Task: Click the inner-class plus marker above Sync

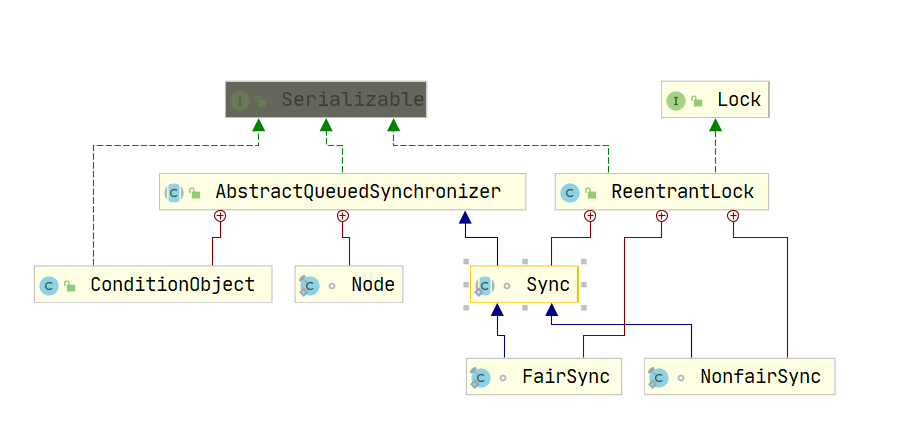Action: click(x=589, y=216)
